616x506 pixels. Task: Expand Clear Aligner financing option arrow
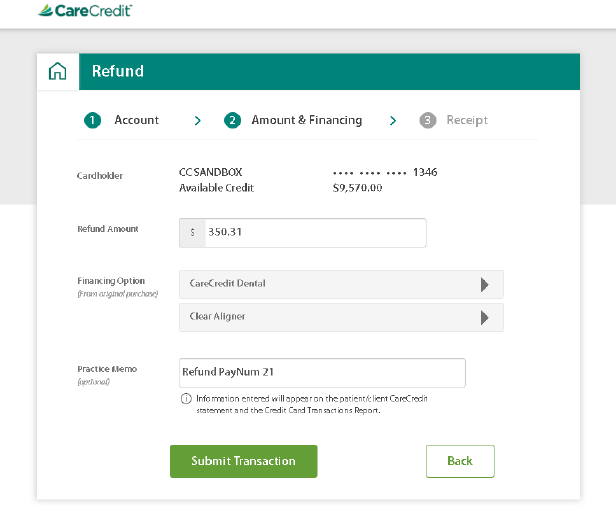point(485,317)
